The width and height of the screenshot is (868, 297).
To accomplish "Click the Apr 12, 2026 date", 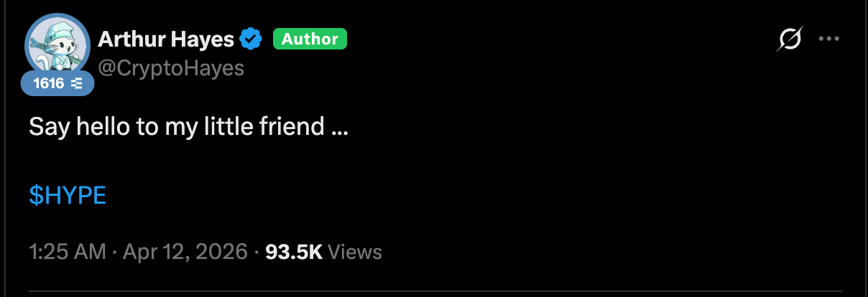I will (x=185, y=252).
